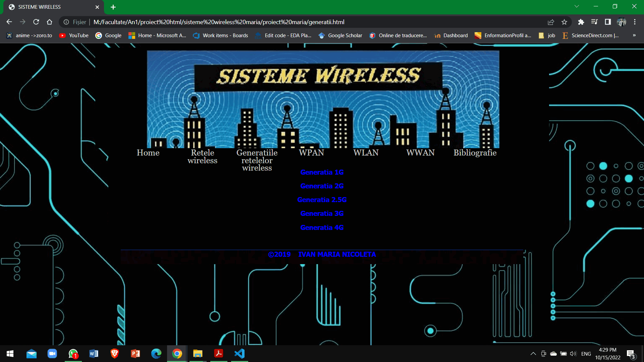Open Word from the taskbar
The width and height of the screenshot is (644, 362).
[x=94, y=354]
